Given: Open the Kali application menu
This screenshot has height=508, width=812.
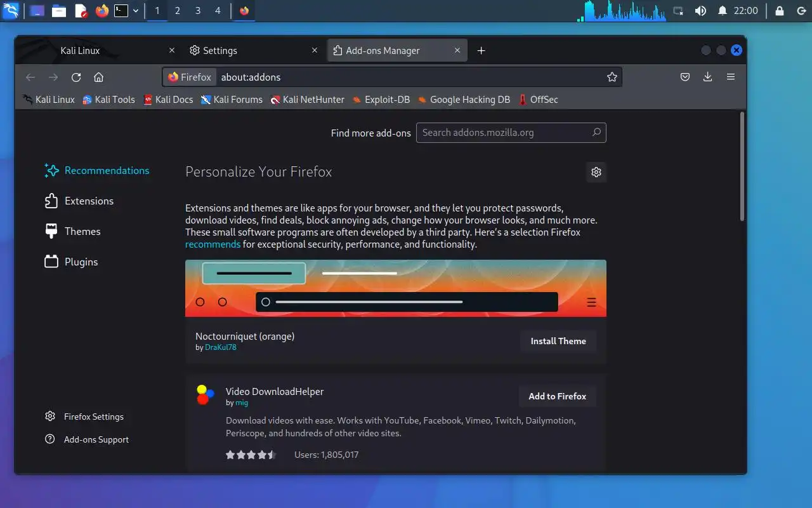Looking at the screenshot, I should tap(11, 10).
